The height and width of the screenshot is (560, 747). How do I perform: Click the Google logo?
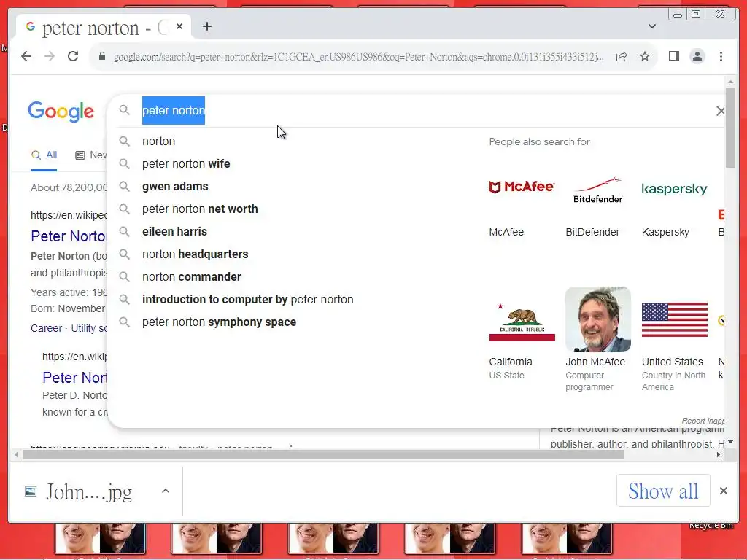pyautogui.click(x=61, y=112)
